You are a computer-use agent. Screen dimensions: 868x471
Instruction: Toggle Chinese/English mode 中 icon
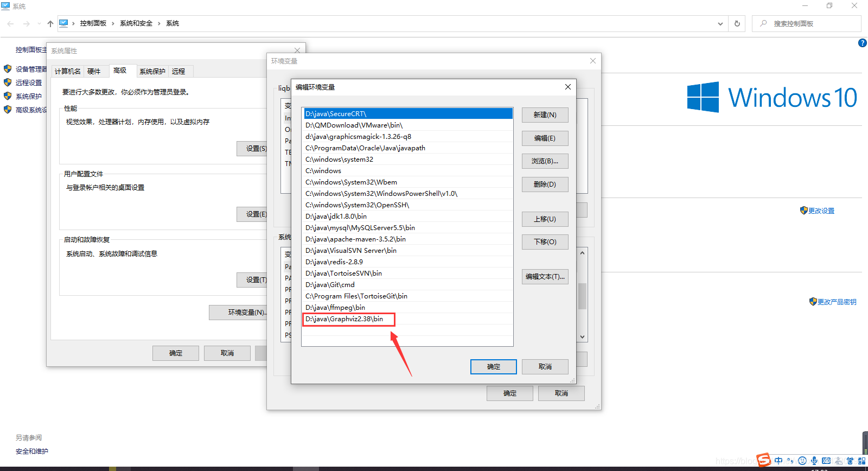(778, 461)
